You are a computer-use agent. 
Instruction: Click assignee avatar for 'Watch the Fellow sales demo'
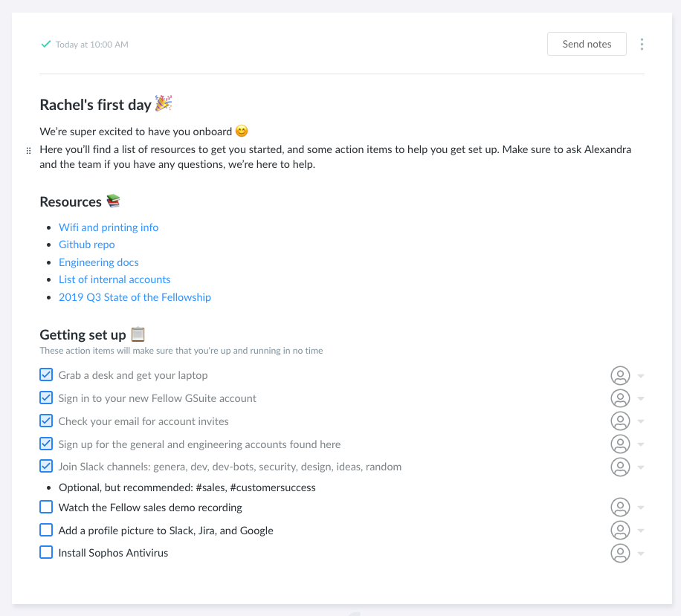pos(620,508)
